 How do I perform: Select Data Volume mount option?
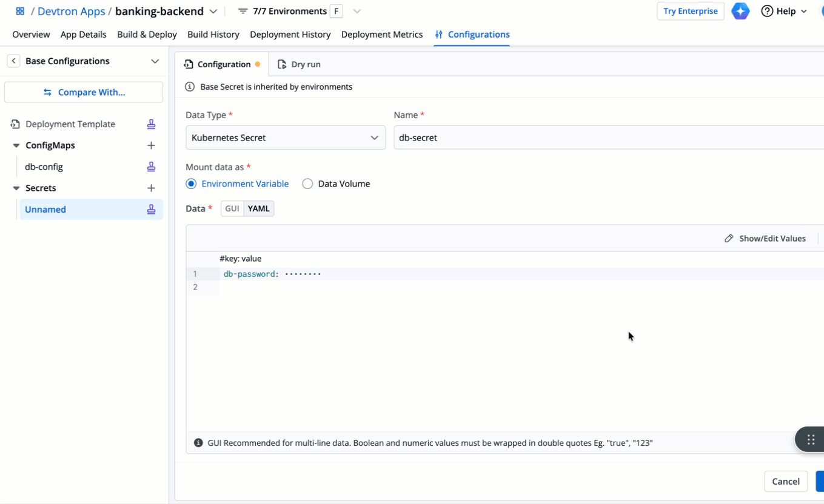[307, 184]
